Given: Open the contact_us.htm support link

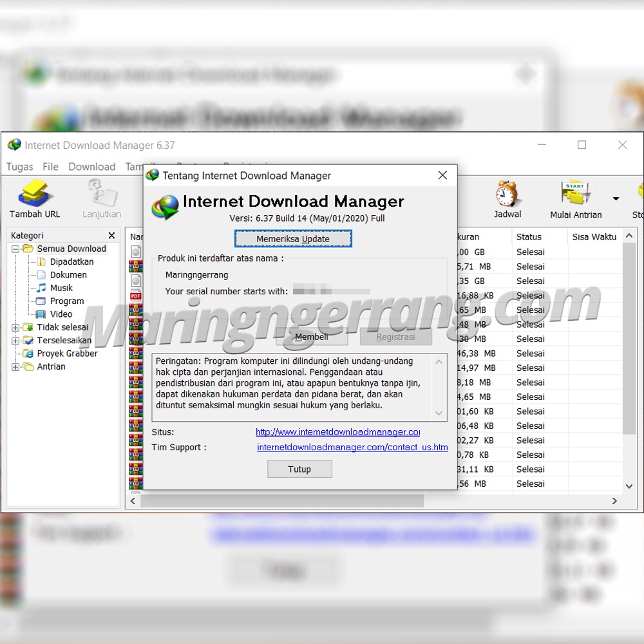Looking at the screenshot, I should click(x=352, y=447).
